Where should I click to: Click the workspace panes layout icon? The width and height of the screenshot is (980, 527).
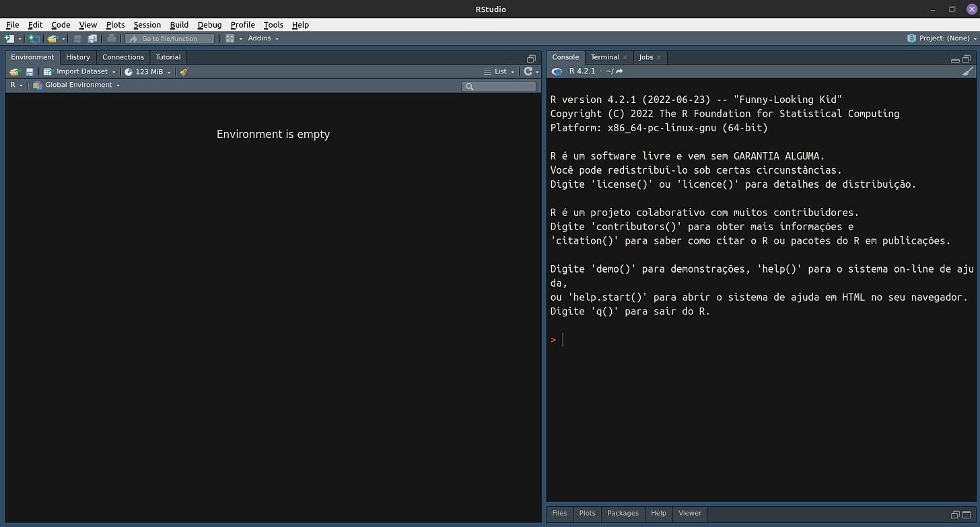click(x=230, y=38)
